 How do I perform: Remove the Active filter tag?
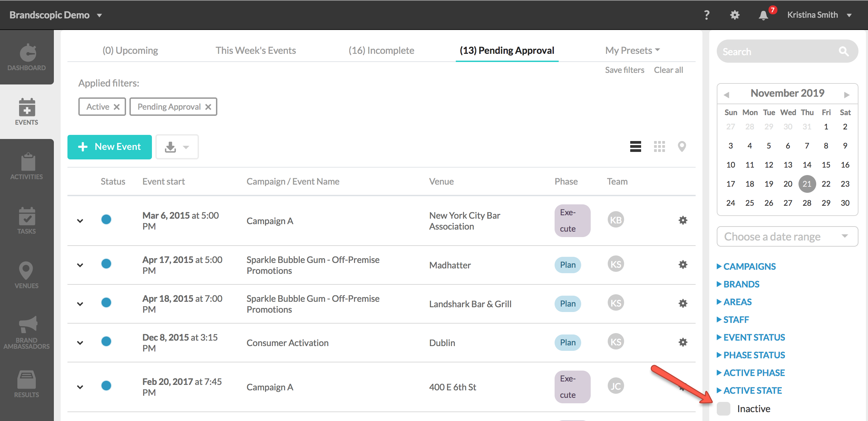point(117,107)
